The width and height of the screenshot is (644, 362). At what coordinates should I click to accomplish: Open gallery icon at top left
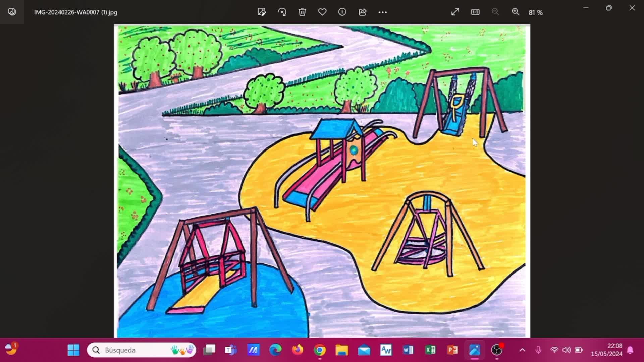coord(12,12)
